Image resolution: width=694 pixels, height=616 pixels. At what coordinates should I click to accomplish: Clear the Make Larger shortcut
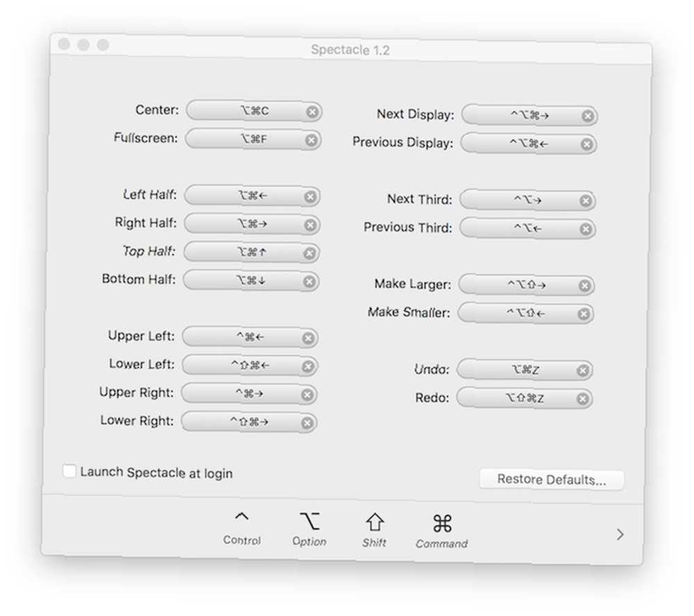584,285
